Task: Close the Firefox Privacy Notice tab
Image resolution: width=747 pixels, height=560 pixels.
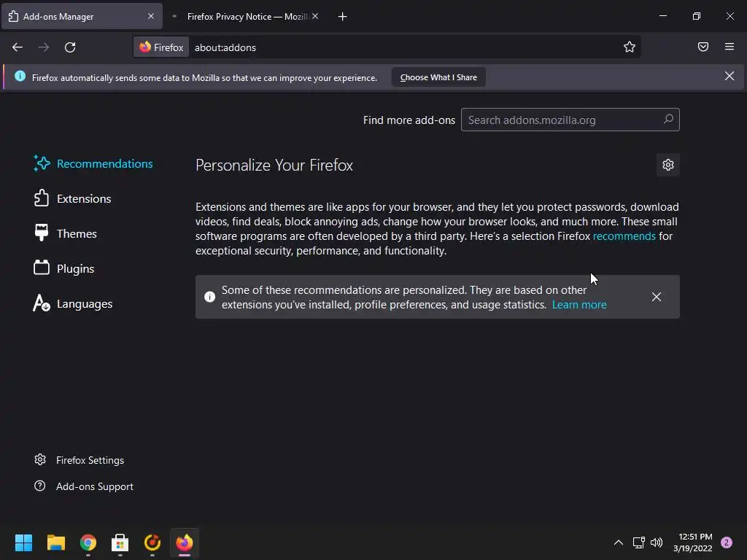Action: point(315,16)
